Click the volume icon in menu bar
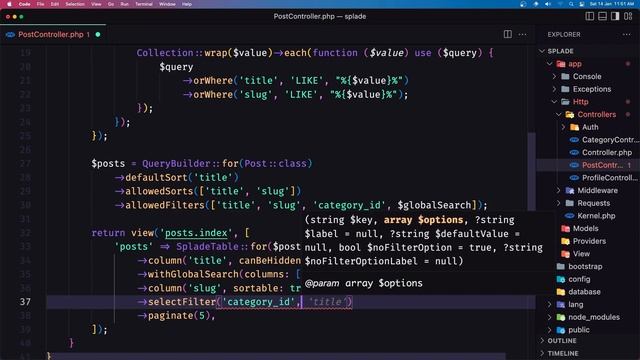The height and width of the screenshot is (360, 640). [548, 4]
